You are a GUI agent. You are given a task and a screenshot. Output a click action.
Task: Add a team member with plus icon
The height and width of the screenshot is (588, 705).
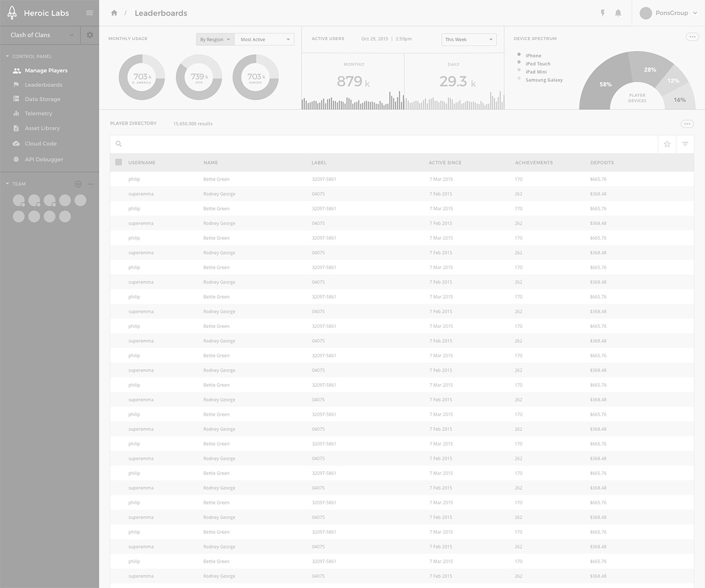[78, 184]
